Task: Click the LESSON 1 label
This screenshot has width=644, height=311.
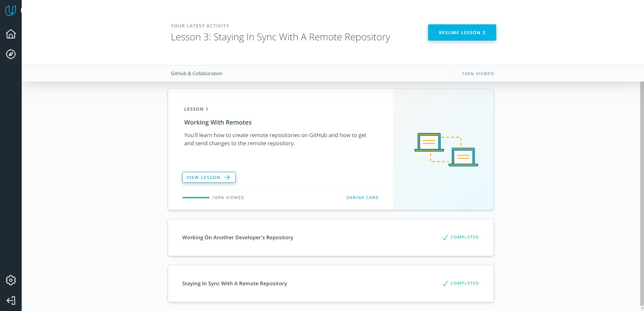Action: pyautogui.click(x=196, y=109)
